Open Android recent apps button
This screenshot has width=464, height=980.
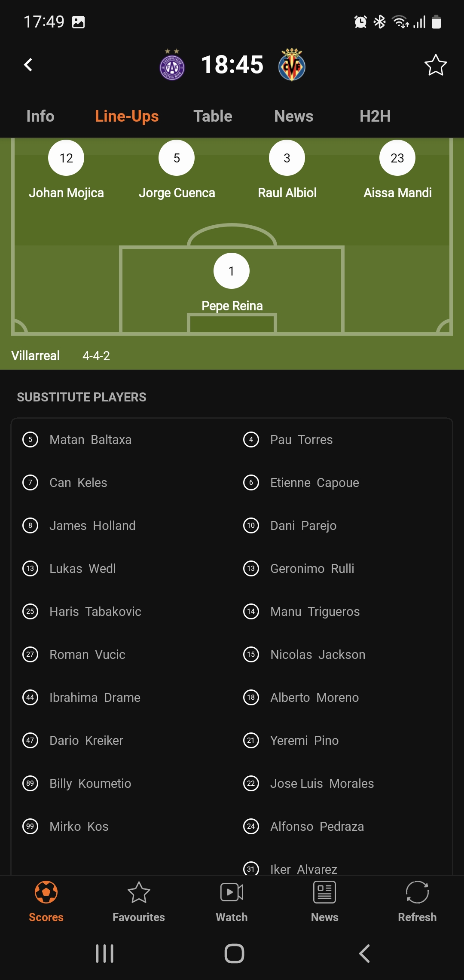coord(104,953)
